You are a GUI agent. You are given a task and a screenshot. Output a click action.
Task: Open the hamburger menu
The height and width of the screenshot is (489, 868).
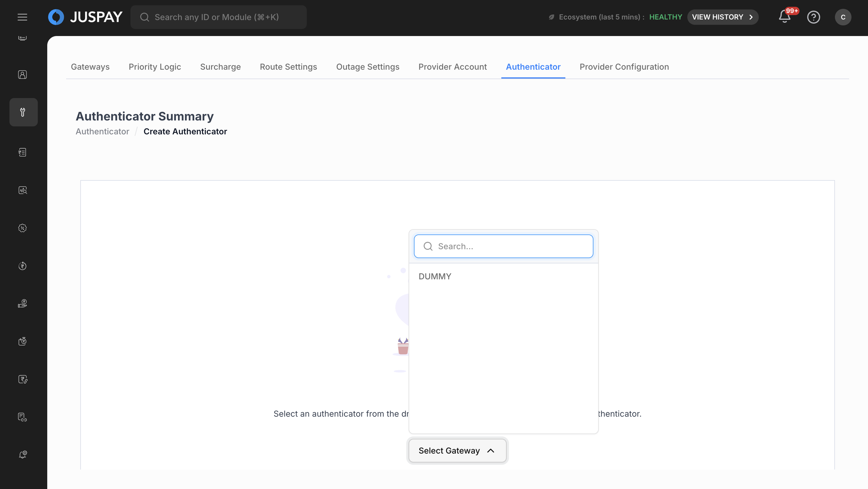tap(22, 17)
